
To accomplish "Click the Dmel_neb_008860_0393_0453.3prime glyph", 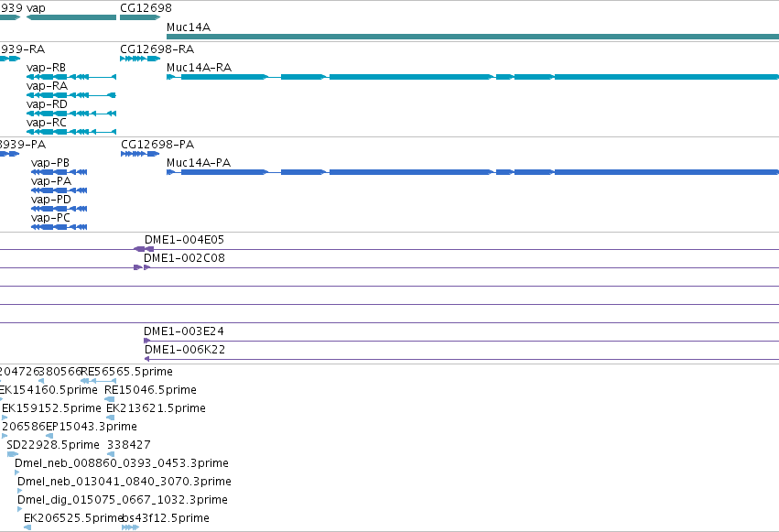I will pos(16,472).
